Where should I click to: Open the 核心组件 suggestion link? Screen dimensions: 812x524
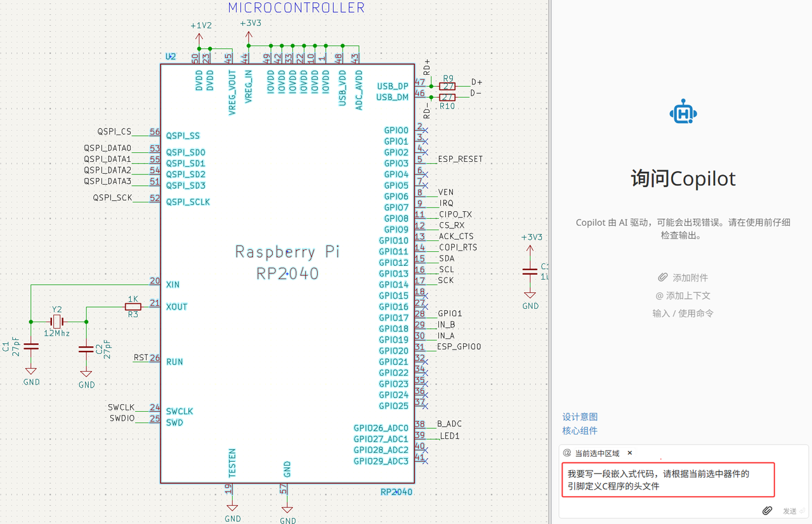click(580, 431)
